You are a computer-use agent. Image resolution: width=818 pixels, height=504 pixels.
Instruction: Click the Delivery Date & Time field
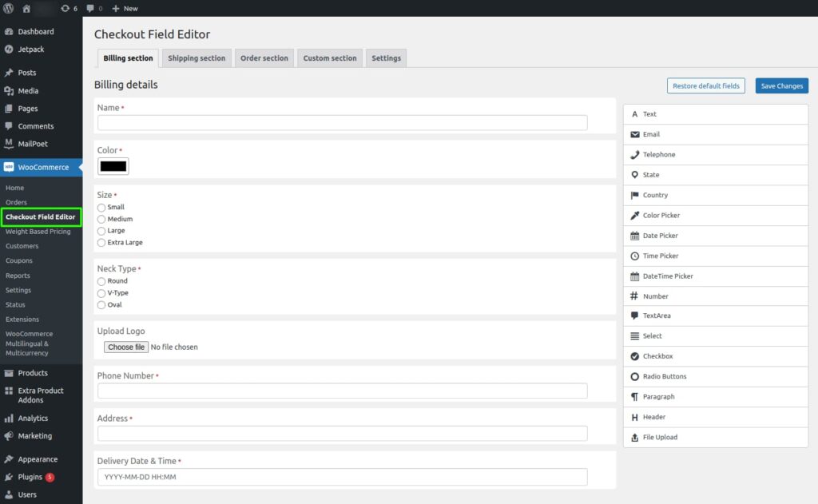click(x=342, y=478)
